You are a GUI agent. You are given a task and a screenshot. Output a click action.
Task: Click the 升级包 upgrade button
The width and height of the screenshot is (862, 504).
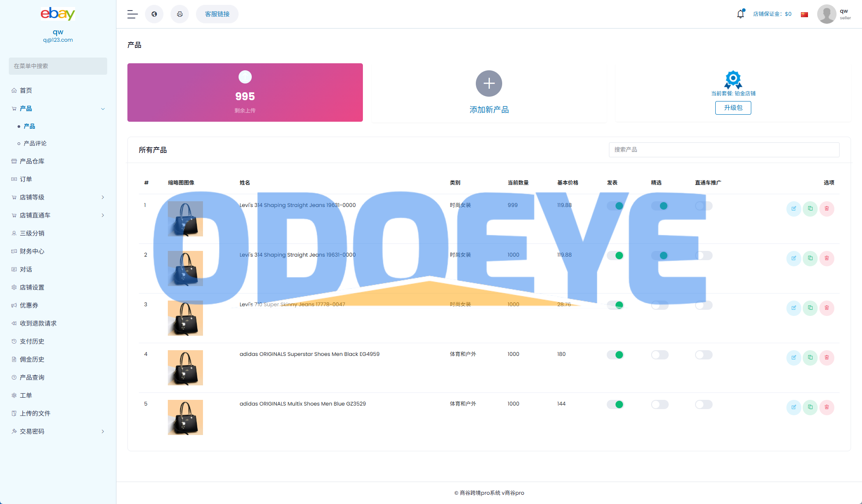pyautogui.click(x=733, y=108)
